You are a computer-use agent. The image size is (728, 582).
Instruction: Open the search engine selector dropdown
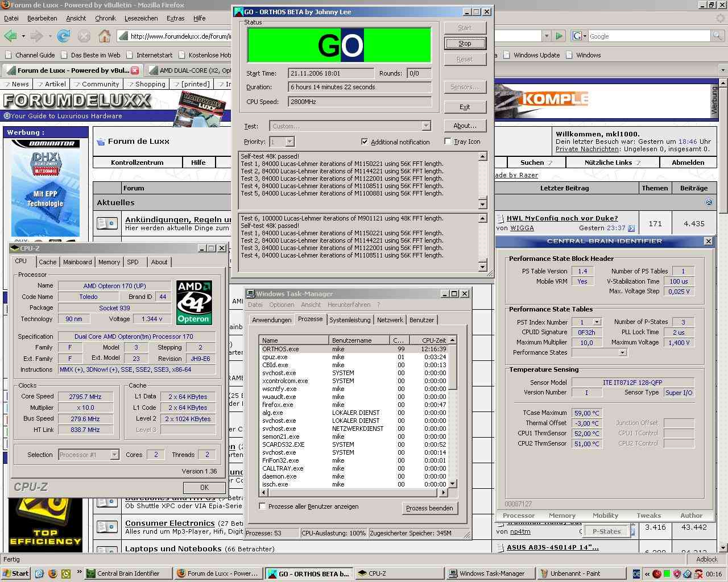click(x=579, y=36)
